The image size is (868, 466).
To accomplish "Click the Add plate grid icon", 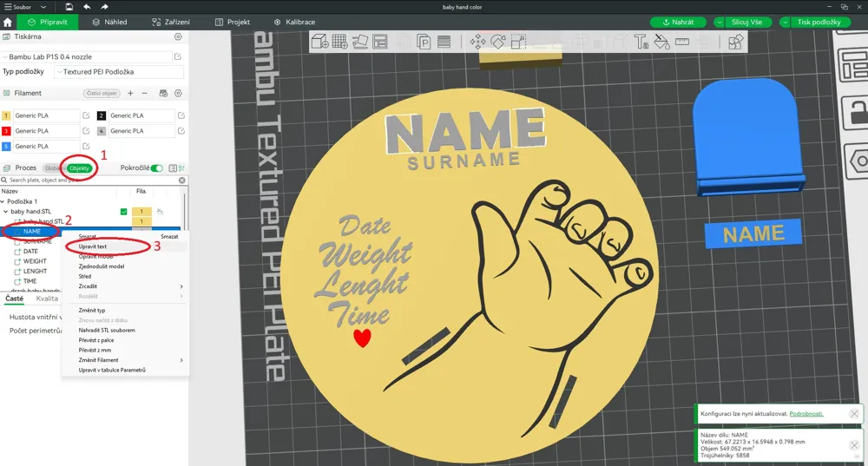I will (x=339, y=41).
